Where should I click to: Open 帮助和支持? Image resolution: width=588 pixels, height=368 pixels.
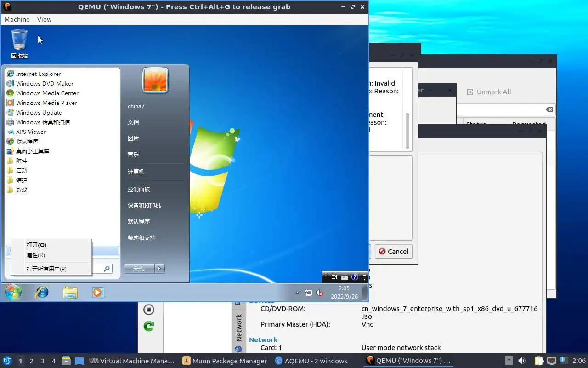[x=141, y=237]
